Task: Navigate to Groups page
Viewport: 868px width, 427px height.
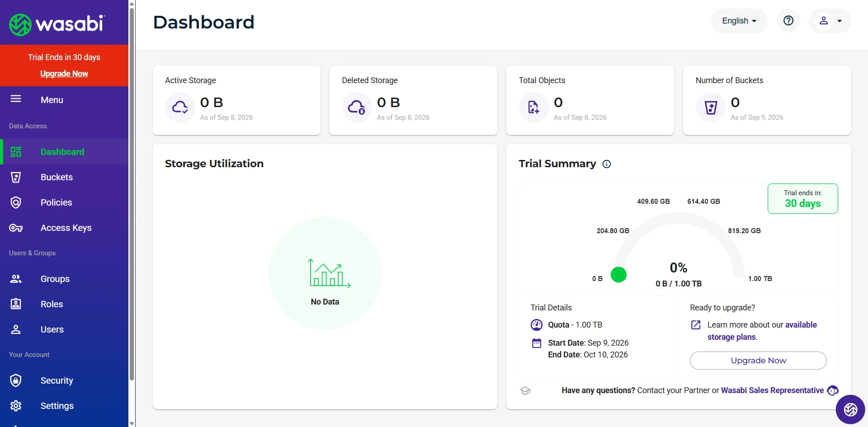Action: tap(64, 279)
